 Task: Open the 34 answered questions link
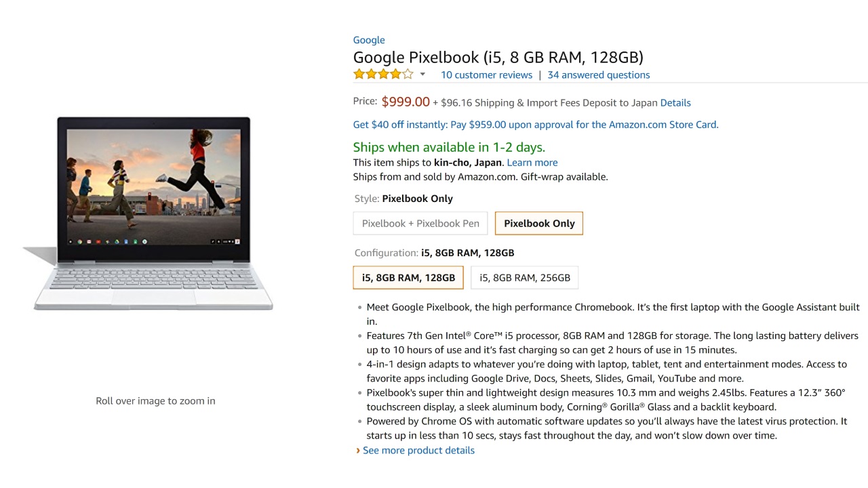click(x=598, y=75)
